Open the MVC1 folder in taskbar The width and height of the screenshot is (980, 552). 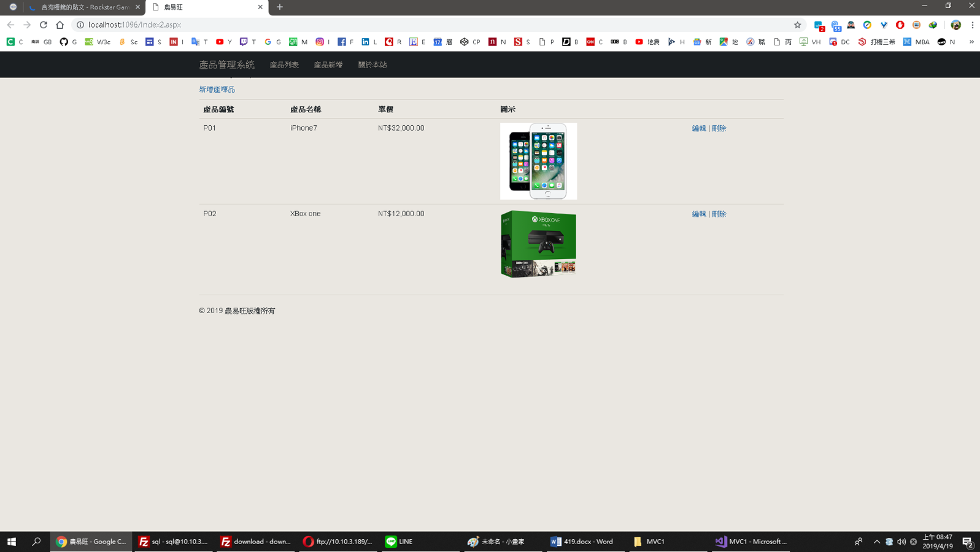tap(668, 542)
